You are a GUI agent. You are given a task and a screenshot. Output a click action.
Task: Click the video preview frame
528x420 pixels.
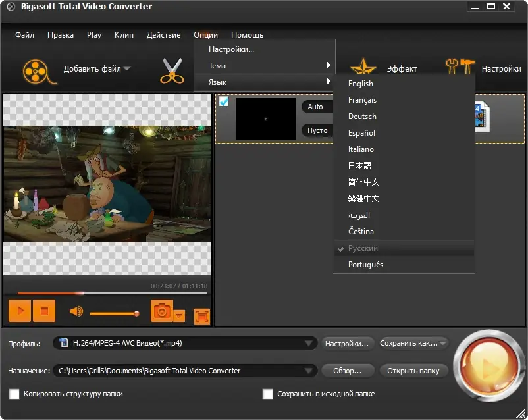pyautogui.click(x=107, y=184)
